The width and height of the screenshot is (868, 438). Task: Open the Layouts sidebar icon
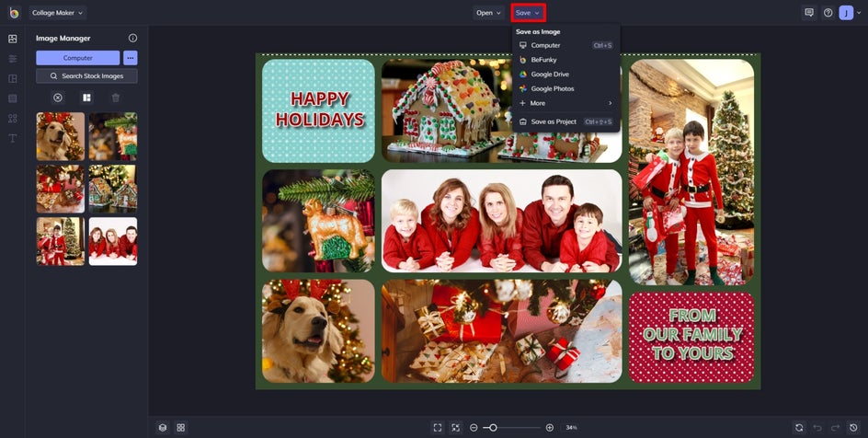tap(13, 78)
